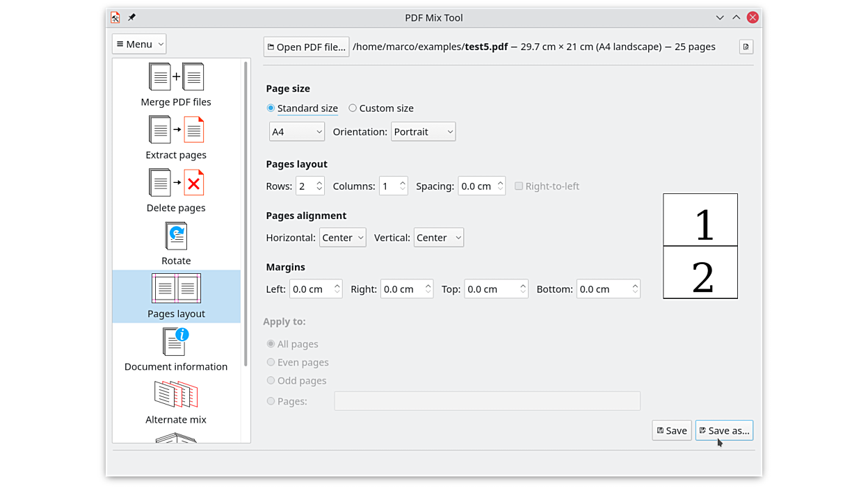Expand the Vertical alignment dropdown
This screenshot has width=868, height=488.
click(438, 238)
